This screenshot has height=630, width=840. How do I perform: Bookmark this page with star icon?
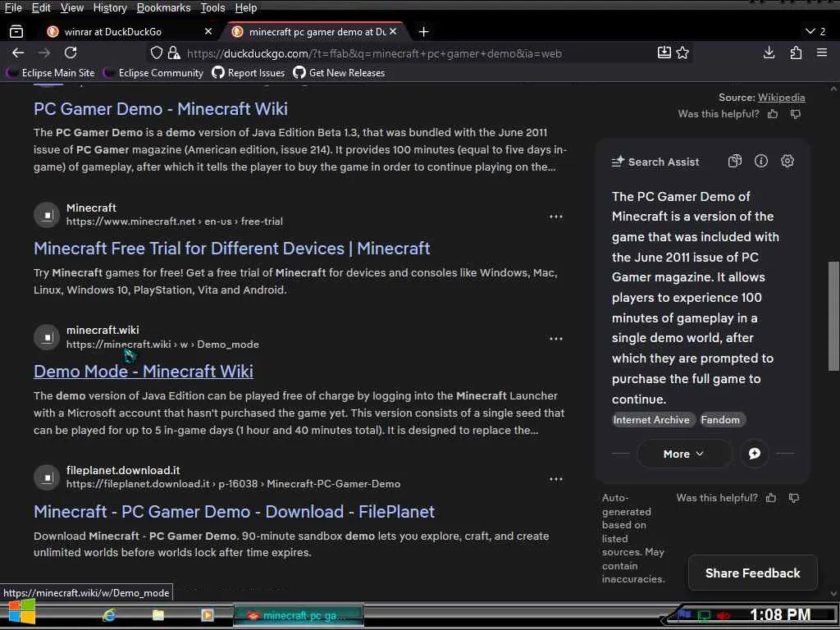pos(682,52)
